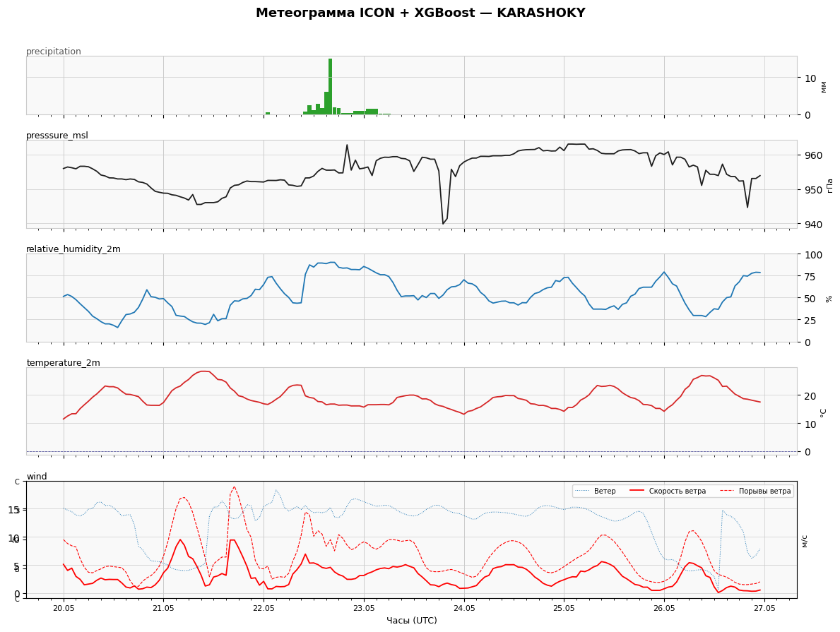
Task: Click the temperature_2m panel title
Action: click(63, 362)
